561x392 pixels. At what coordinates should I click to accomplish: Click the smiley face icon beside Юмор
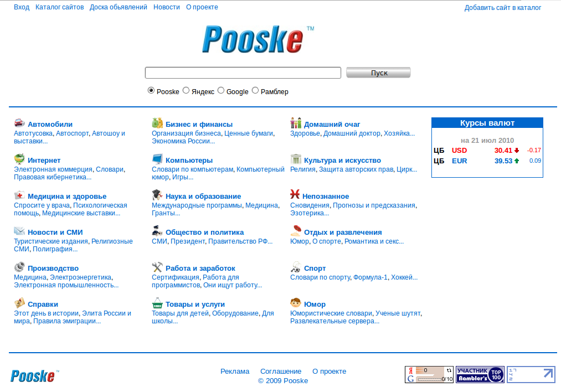(x=296, y=303)
